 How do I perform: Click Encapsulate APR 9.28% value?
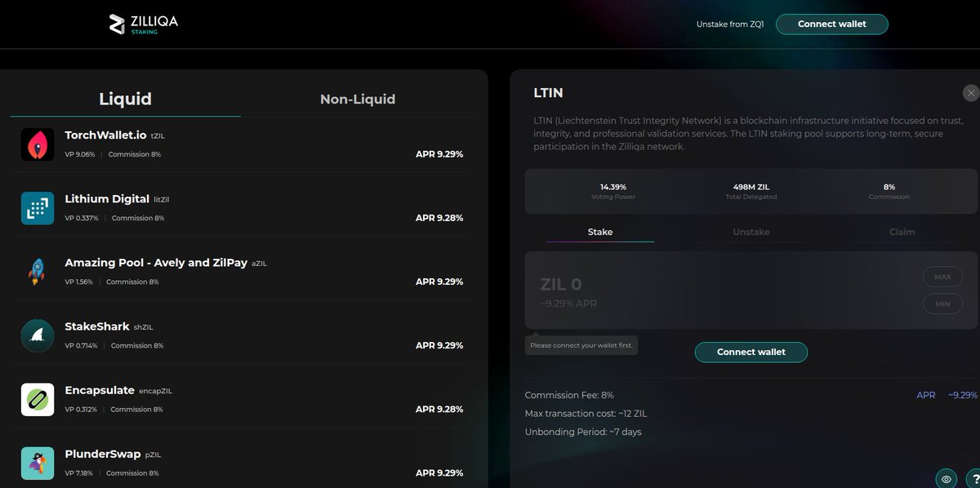click(x=439, y=409)
